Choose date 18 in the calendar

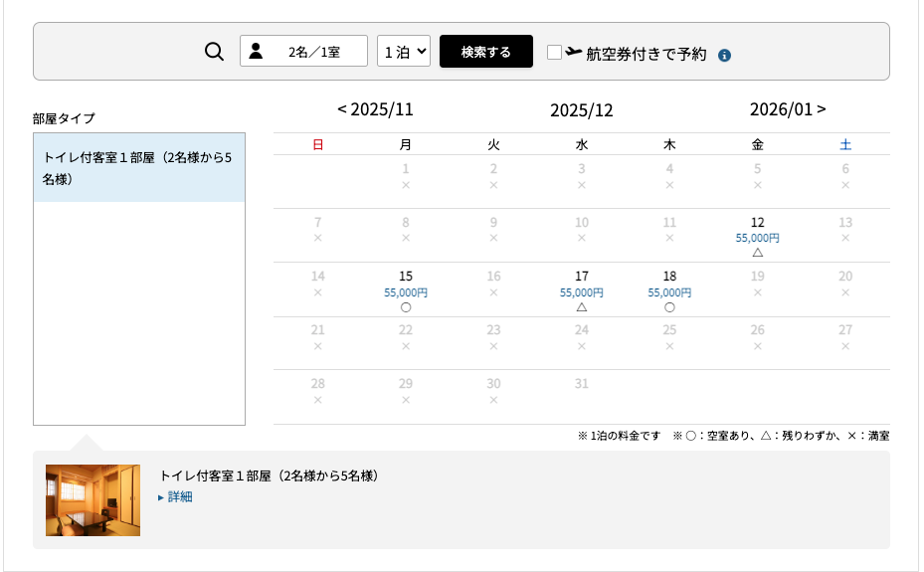pos(669,277)
